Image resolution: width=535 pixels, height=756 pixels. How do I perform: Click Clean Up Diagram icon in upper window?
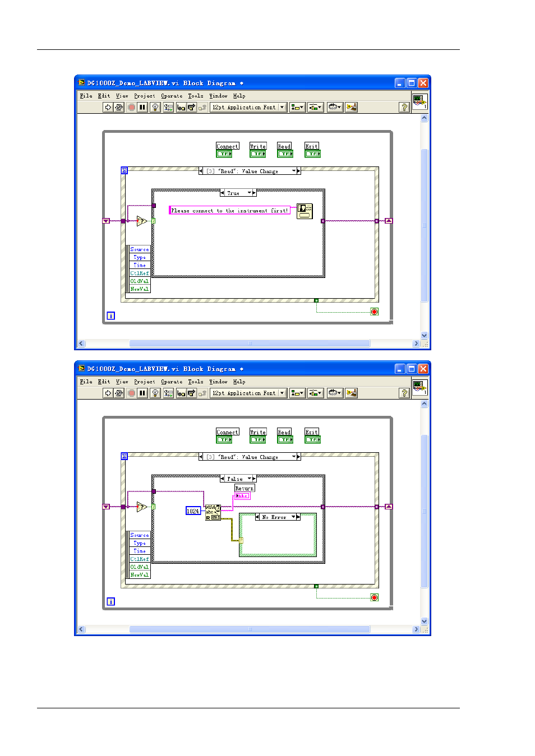[352, 107]
